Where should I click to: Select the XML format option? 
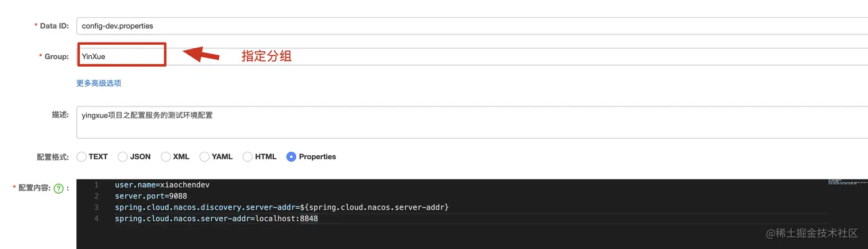point(166,156)
